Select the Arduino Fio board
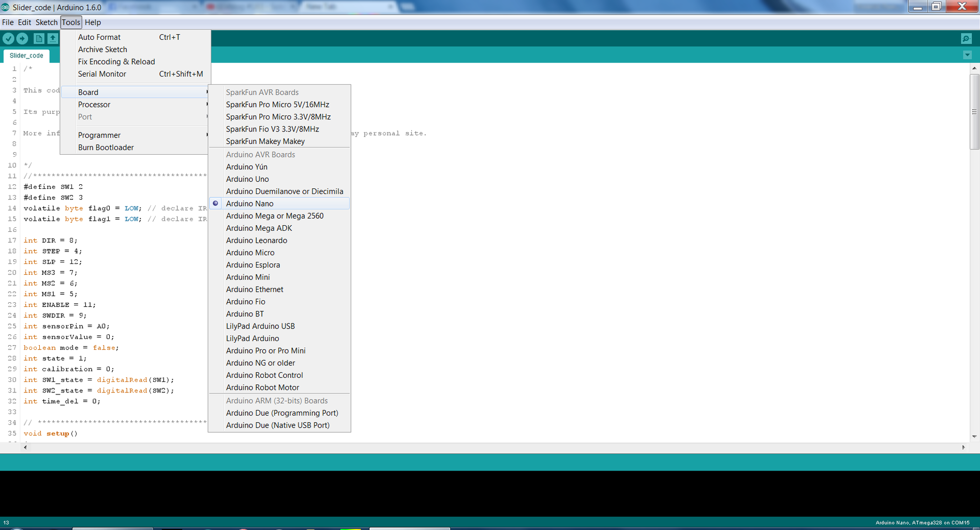Viewport: 980px width, 530px height. coord(279,302)
